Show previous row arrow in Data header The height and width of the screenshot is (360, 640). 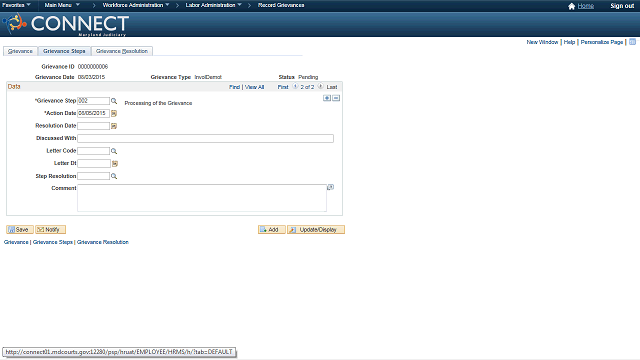pos(295,87)
